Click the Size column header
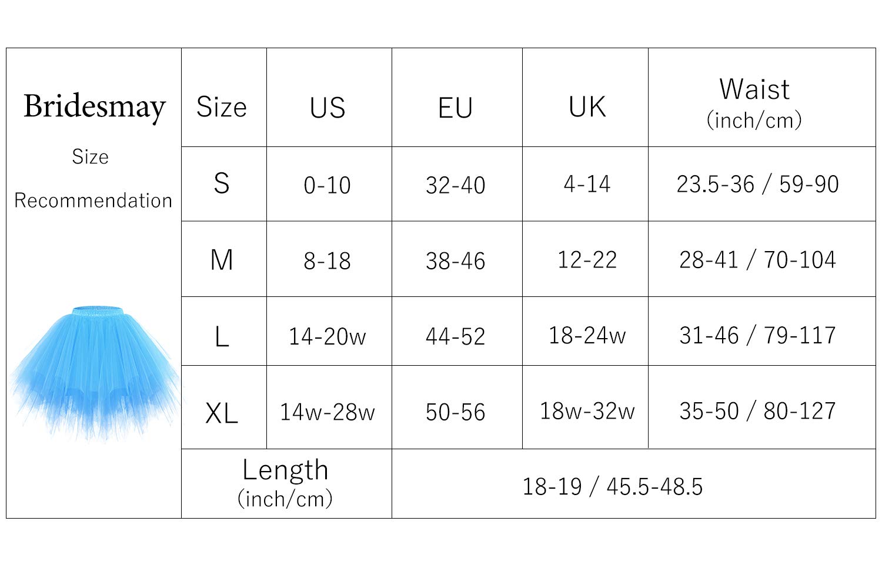The width and height of the screenshot is (882, 588). 222,107
